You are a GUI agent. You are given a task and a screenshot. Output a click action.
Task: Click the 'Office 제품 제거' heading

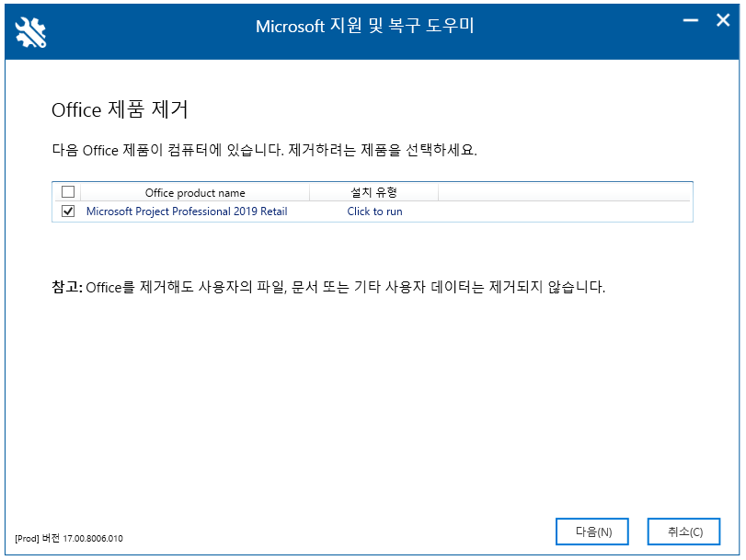[120, 110]
